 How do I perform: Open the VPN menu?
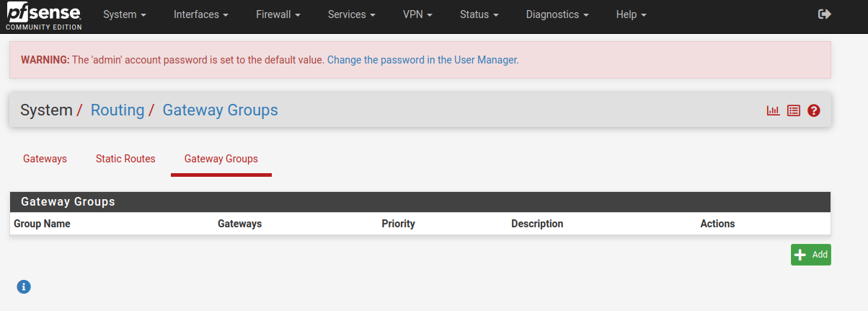pos(417,14)
